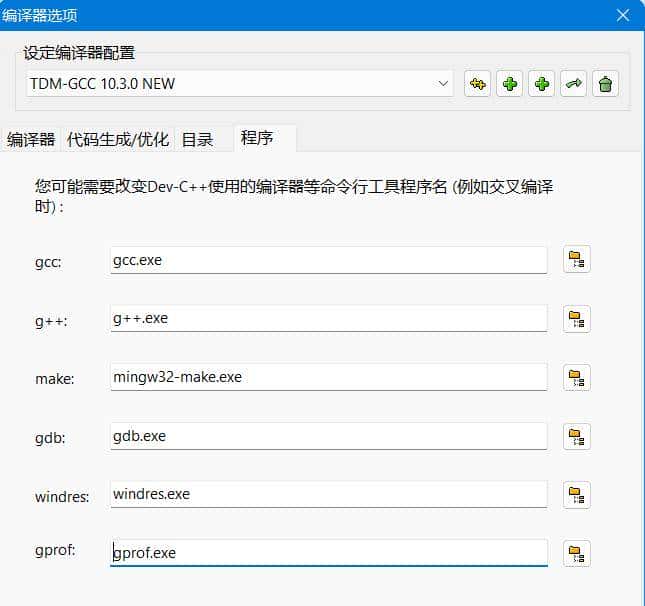The image size is (645, 606).
Task: Switch to the 编译器 tab
Action: [31, 139]
